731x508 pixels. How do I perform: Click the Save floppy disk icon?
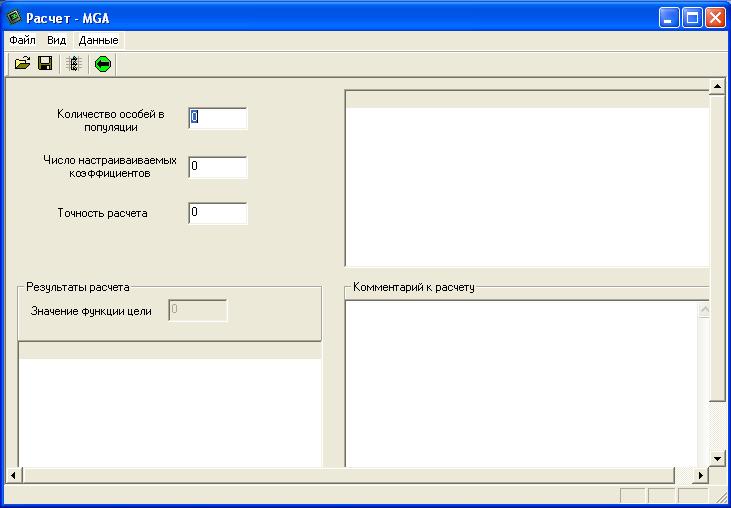45,64
